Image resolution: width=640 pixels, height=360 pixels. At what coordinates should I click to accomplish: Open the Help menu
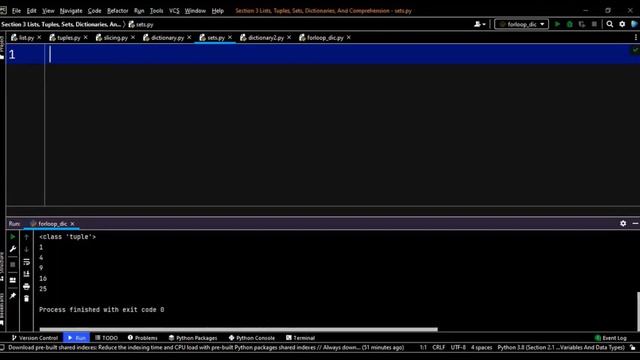pos(218,11)
